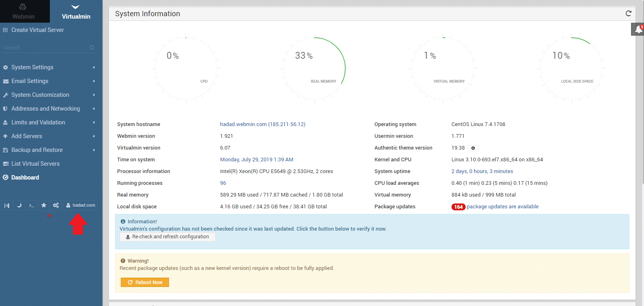Expand Addresses and Networking menu
Viewport: 644px width, 306px height.
click(49, 109)
